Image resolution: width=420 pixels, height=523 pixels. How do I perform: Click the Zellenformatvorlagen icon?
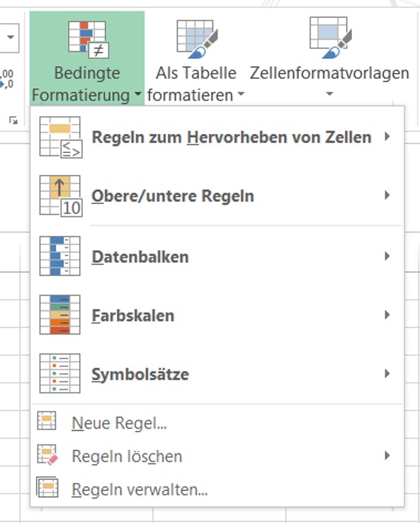[x=330, y=38]
